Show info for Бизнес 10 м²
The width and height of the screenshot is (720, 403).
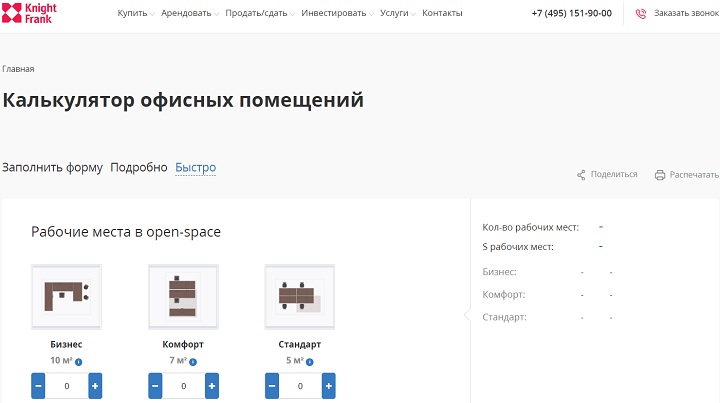click(x=79, y=362)
